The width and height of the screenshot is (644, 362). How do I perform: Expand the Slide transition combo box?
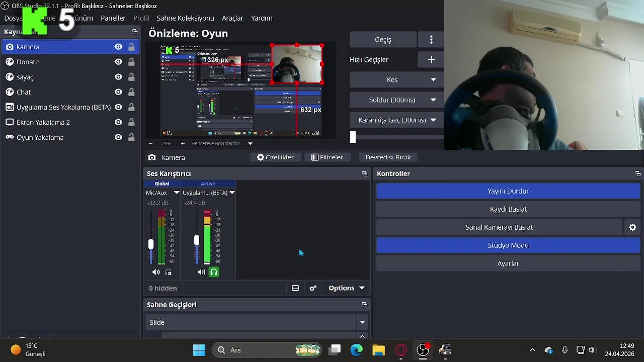click(362, 322)
